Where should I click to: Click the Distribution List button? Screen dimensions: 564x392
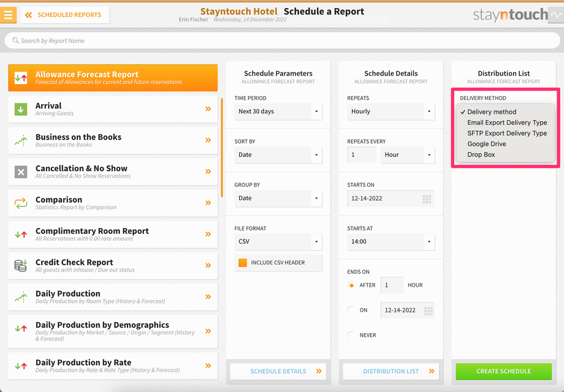391,372
